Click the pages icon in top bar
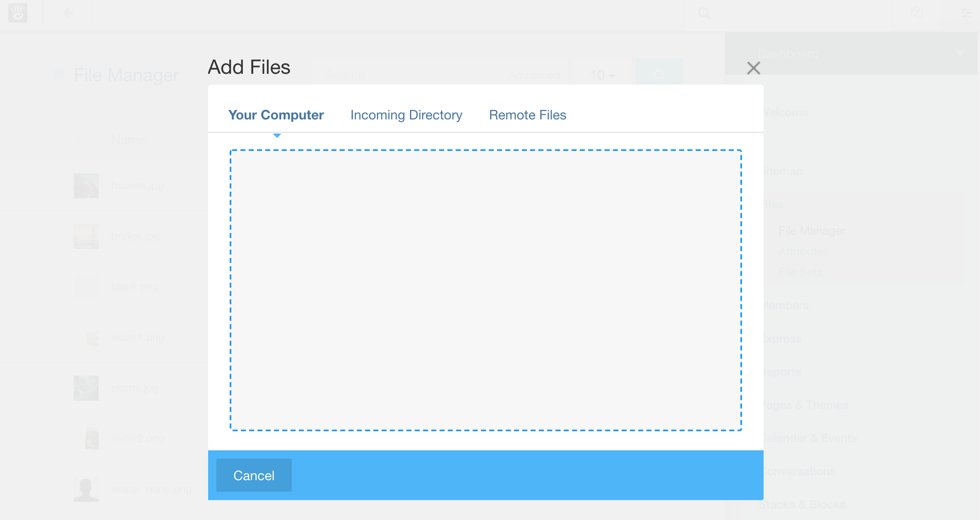Screen dimensions: 980x520 917,13
